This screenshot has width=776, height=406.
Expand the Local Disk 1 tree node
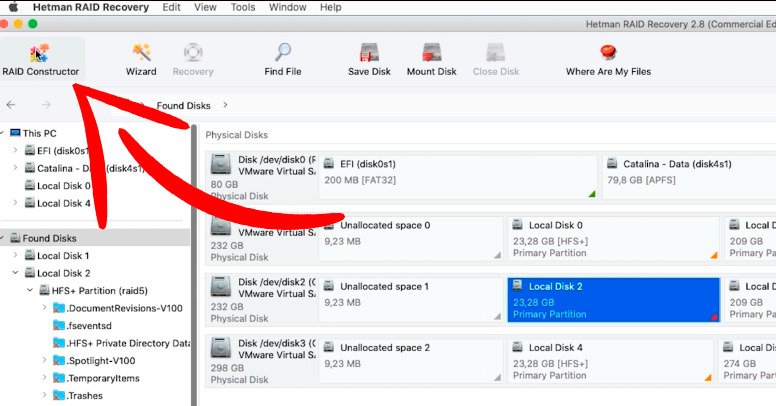[x=15, y=255]
